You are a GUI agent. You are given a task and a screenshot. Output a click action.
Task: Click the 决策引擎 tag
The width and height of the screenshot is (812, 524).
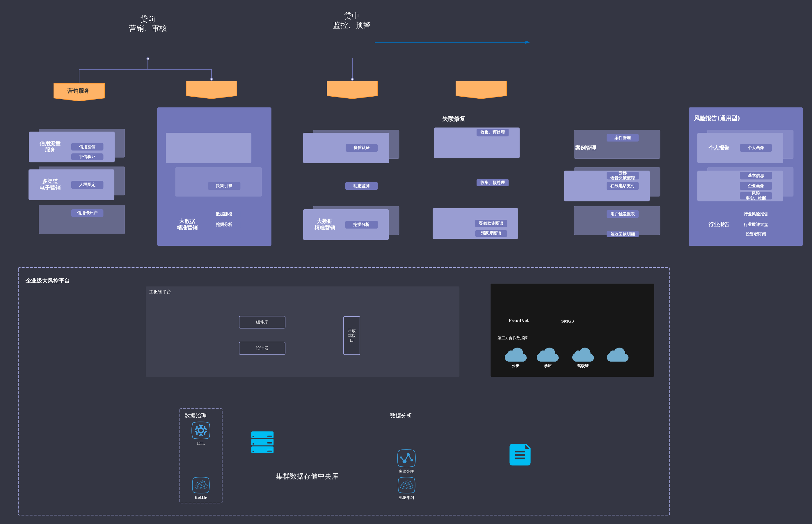pyautogui.click(x=224, y=186)
